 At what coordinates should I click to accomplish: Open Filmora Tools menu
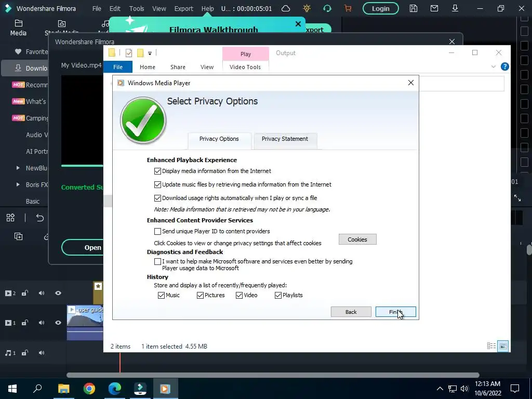point(137,8)
